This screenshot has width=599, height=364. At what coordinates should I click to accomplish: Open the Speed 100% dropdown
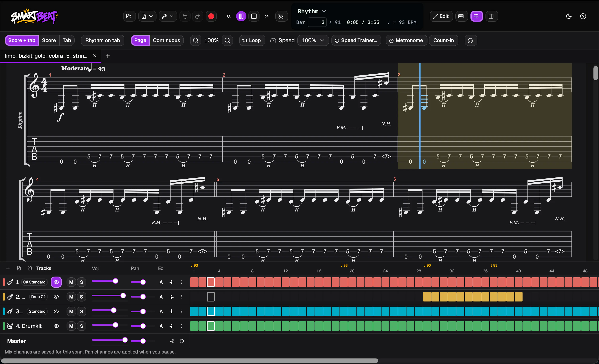pyautogui.click(x=313, y=40)
